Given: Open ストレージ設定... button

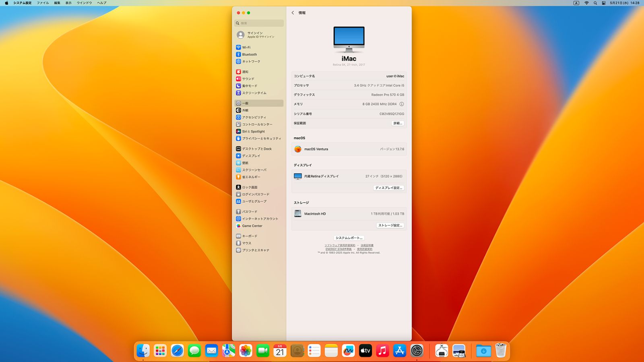Looking at the screenshot, I should 390,225.
